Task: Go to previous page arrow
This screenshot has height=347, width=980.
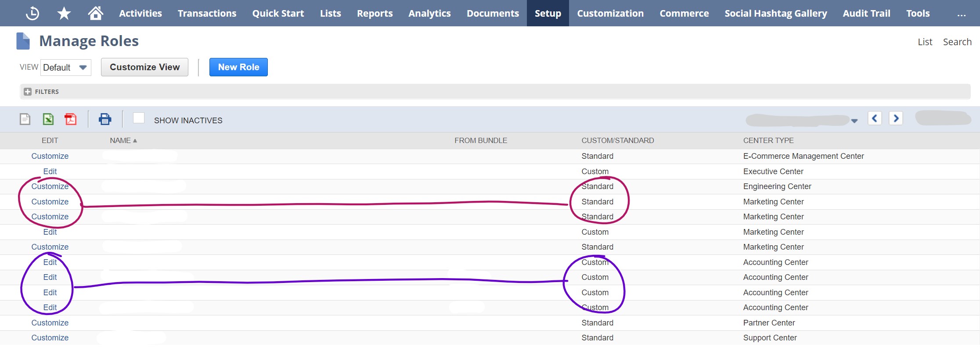Action: (875, 118)
